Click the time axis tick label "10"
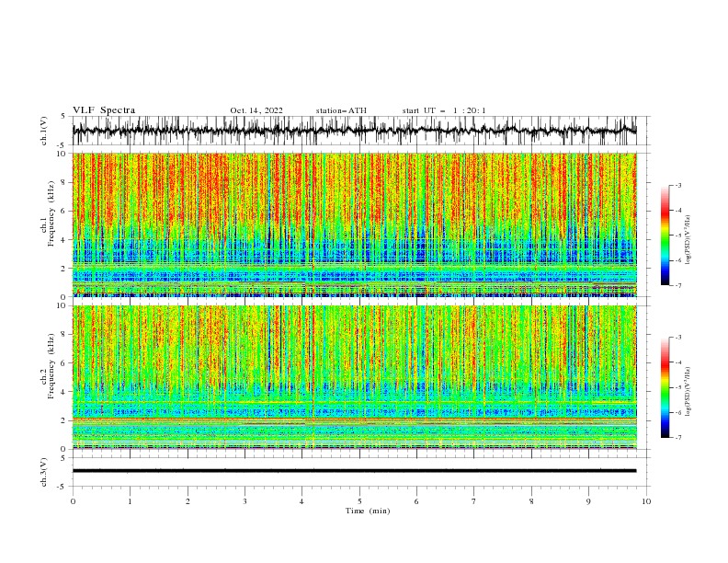 pyautogui.click(x=646, y=501)
